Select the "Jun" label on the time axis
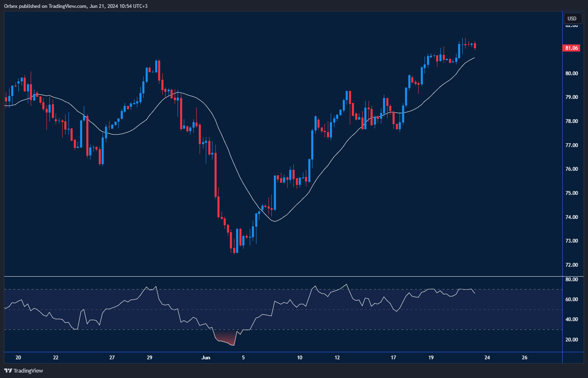The image size is (588, 378). pos(206,358)
